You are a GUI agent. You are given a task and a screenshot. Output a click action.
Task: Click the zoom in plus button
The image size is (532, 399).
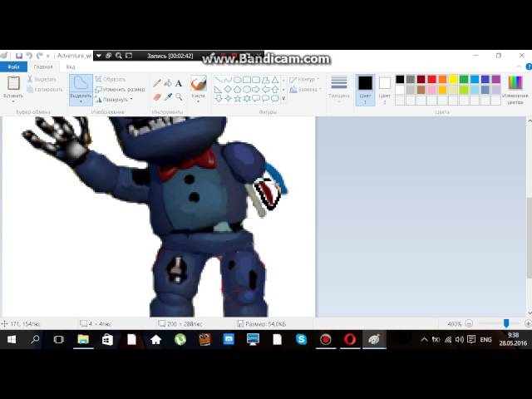[x=528, y=323]
